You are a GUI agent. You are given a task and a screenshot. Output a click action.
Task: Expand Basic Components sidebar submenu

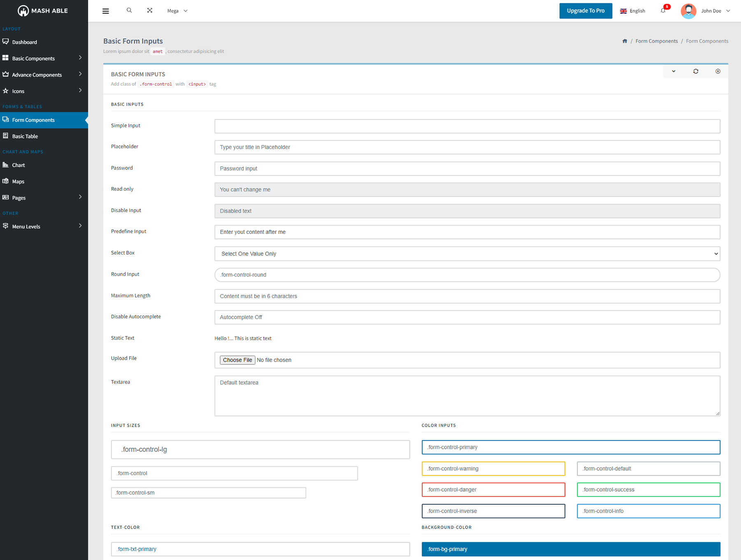[x=44, y=58]
